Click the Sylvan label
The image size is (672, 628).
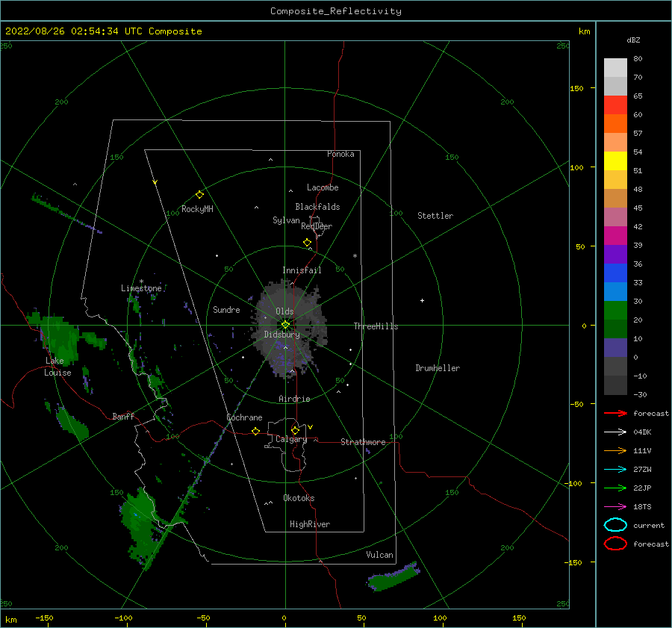(286, 220)
